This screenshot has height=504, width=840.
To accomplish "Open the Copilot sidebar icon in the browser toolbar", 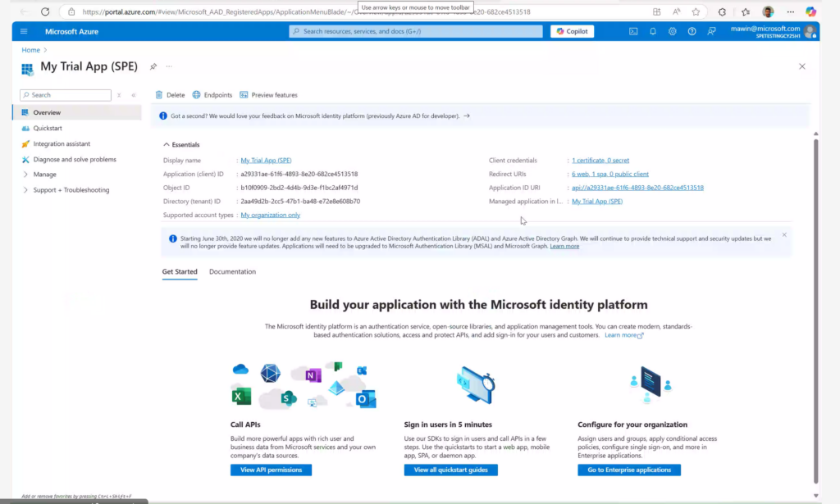I will click(x=811, y=11).
